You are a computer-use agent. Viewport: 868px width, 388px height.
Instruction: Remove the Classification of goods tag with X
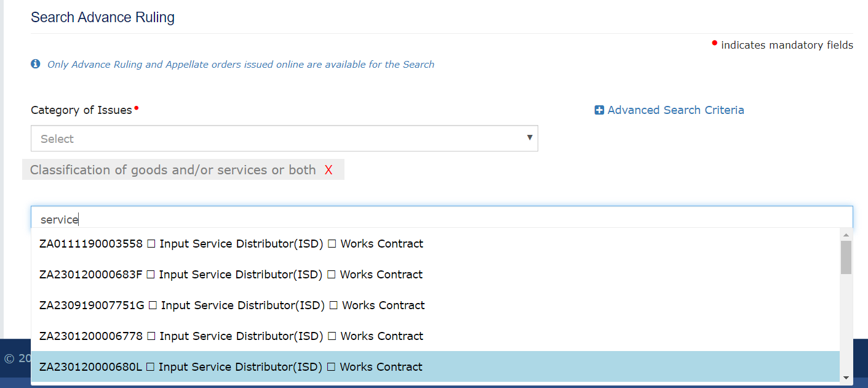point(328,170)
